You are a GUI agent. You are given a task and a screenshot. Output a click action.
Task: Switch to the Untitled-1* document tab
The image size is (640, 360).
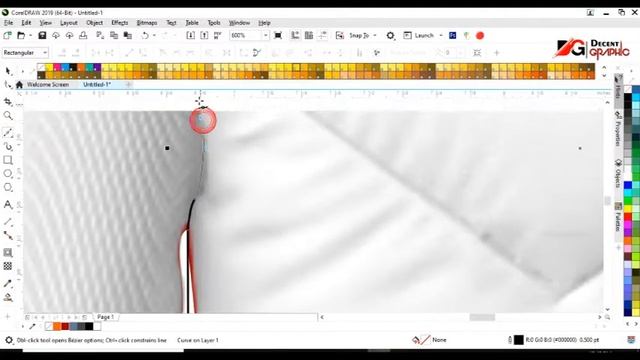[97, 84]
